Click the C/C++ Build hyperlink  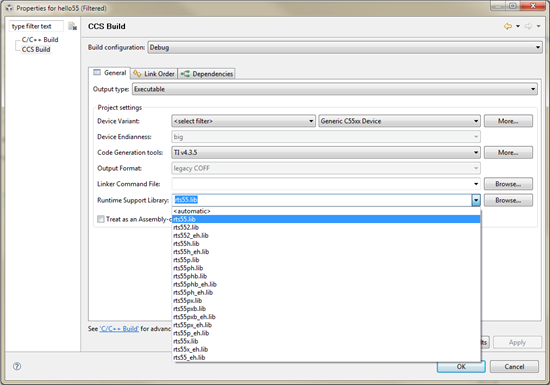119,329
